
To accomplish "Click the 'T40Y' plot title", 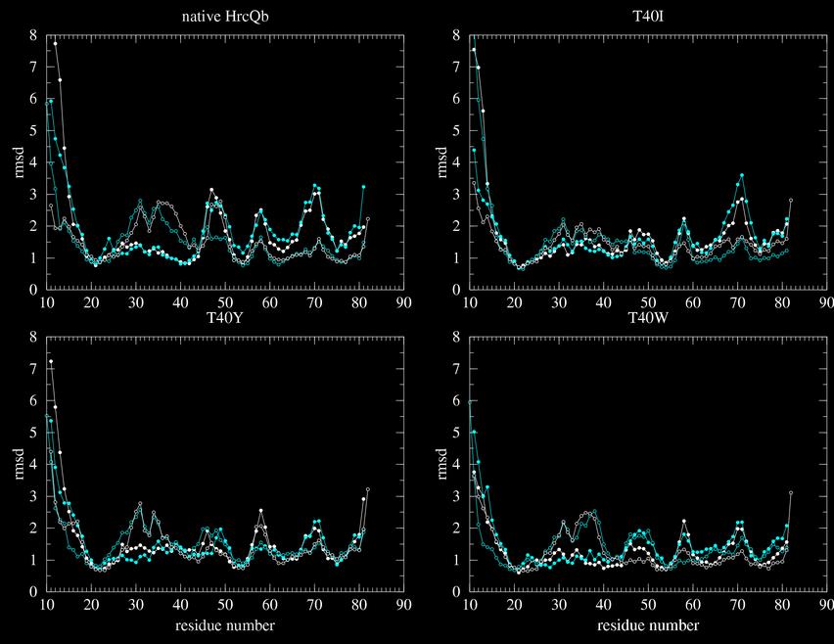I will click(x=224, y=318).
